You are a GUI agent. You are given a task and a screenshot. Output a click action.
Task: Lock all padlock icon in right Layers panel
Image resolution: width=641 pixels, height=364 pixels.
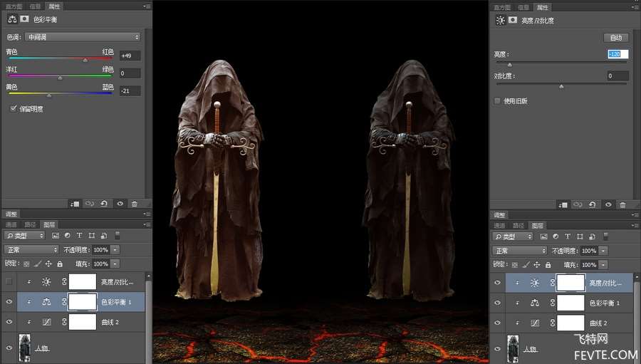pyautogui.click(x=548, y=264)
